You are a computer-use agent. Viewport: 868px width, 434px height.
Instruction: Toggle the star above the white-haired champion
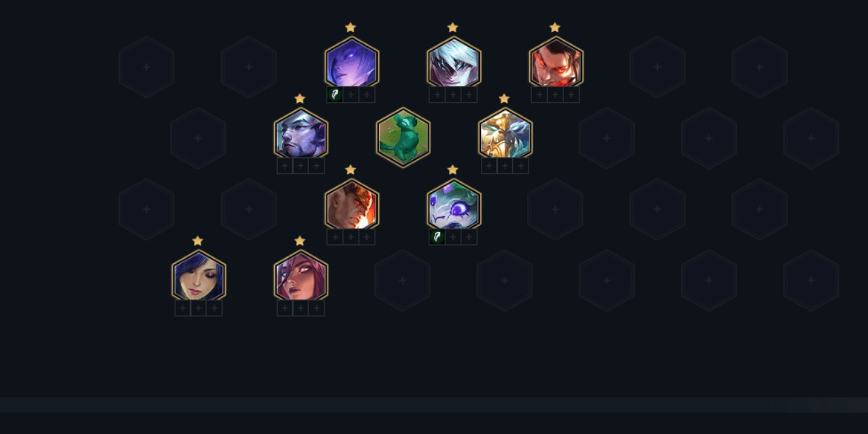tap(452, 27)
